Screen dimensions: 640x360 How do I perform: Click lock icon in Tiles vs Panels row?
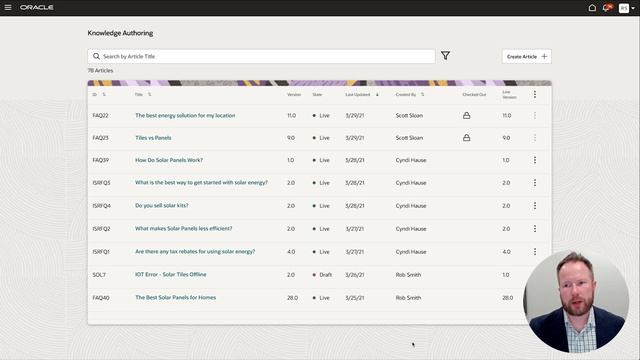(466, 138)
